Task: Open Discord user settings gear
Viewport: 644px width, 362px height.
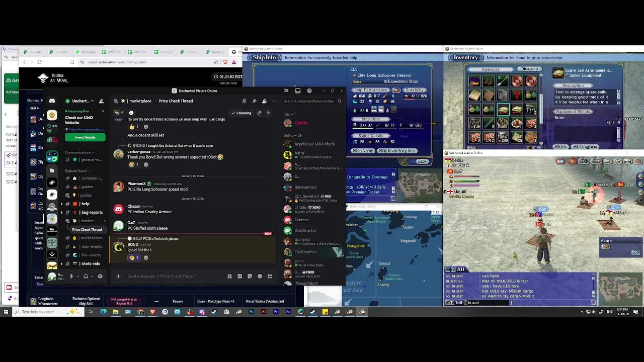Action: point(100,276)
